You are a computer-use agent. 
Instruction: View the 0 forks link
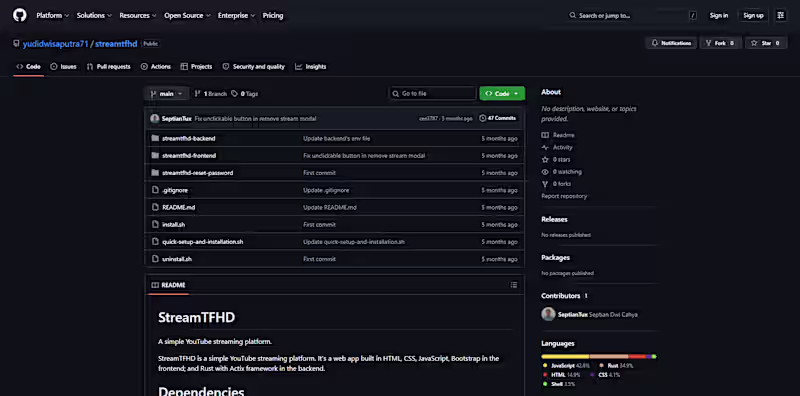556,184
